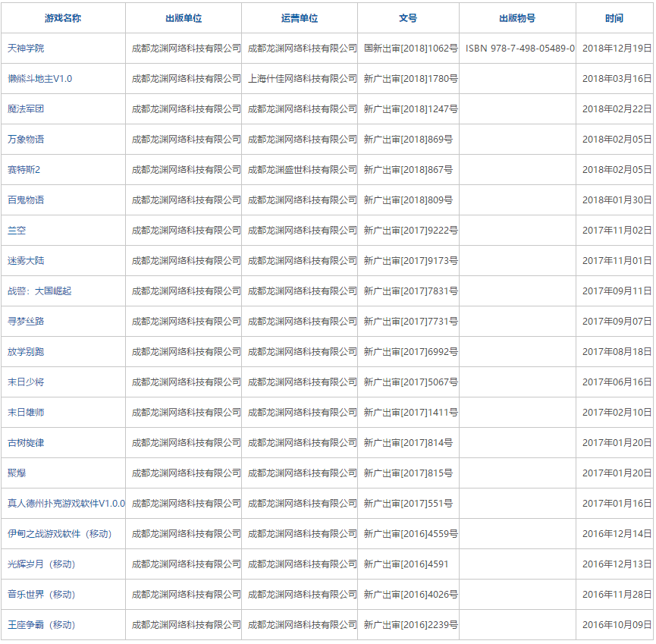
Task: Select the date 2016年12月14日
Action: point(617,534)
